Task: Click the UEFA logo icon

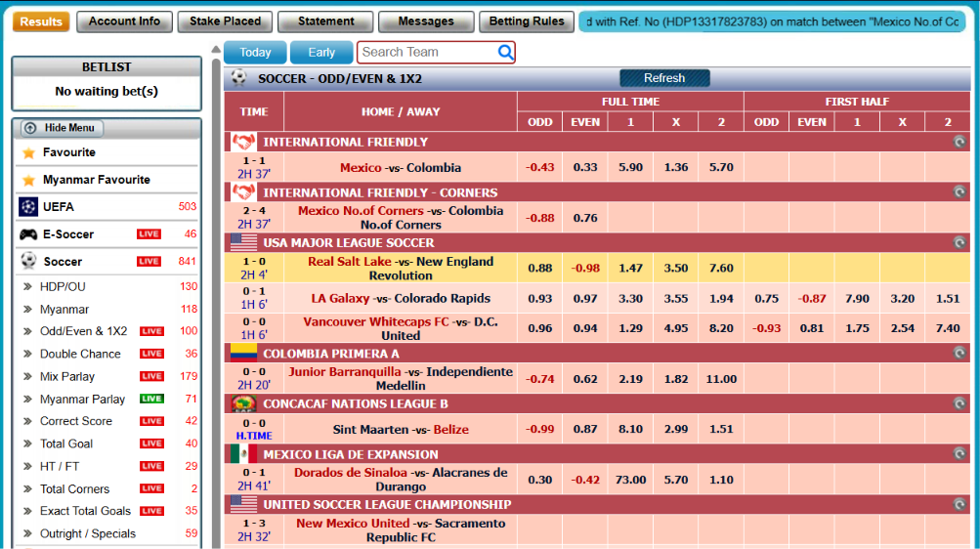Action: click(x=28, y=207)
